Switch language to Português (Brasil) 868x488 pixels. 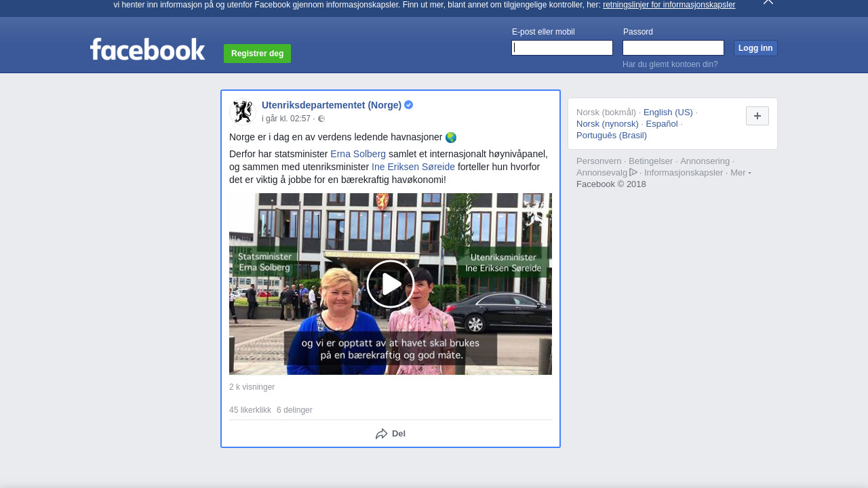(x=612, y=135)
